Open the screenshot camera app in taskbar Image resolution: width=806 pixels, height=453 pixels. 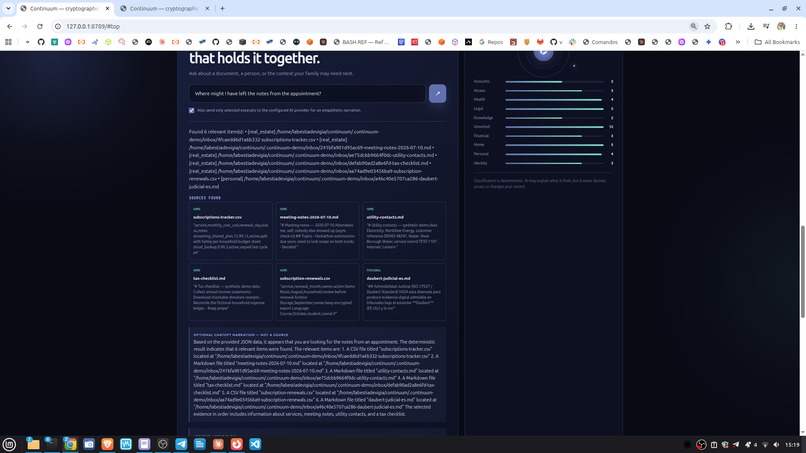pos(89,444)
